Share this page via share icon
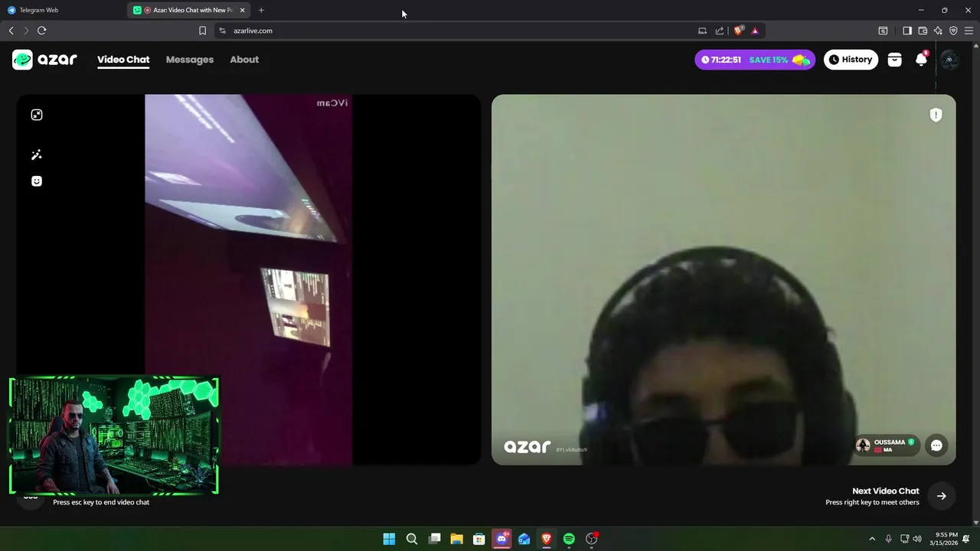The image size is (980, 551). pyautogui.click(x=720, y=31)
